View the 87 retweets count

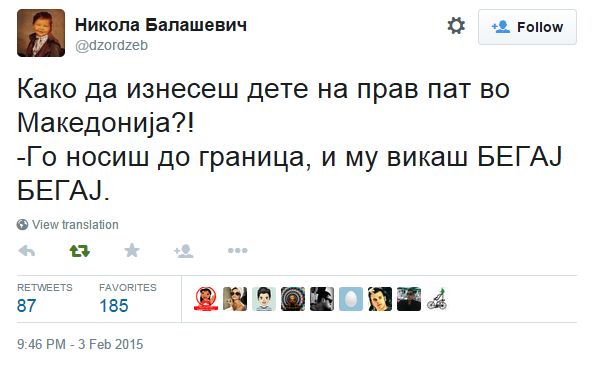26,306
